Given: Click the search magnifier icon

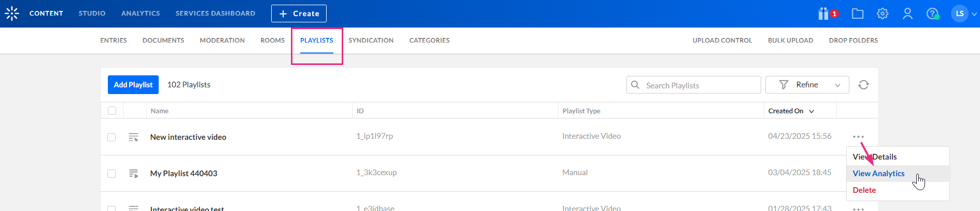Looking at the screenshot, I should coord(635,85).
